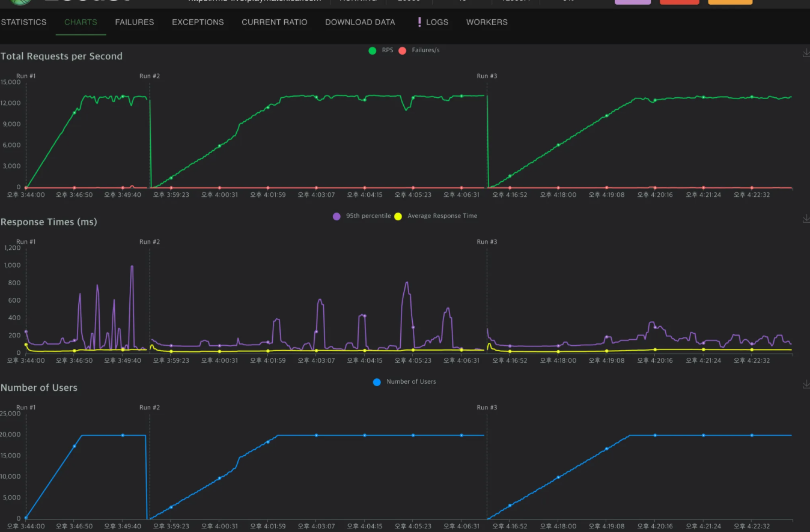Download the Response Times chart image
This screenshot has height=532, width=810.
point(806,219)
